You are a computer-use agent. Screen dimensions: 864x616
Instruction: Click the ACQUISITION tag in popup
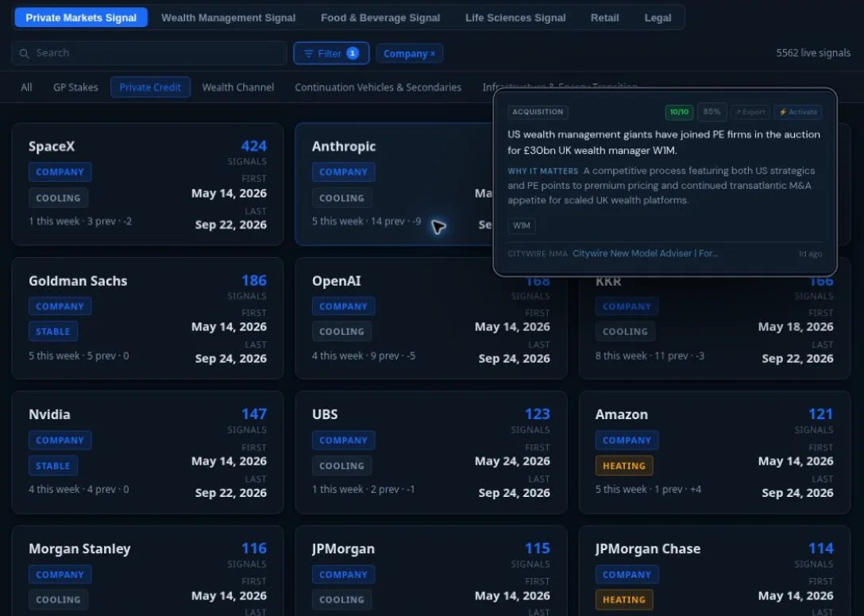[x=538, y=112]
